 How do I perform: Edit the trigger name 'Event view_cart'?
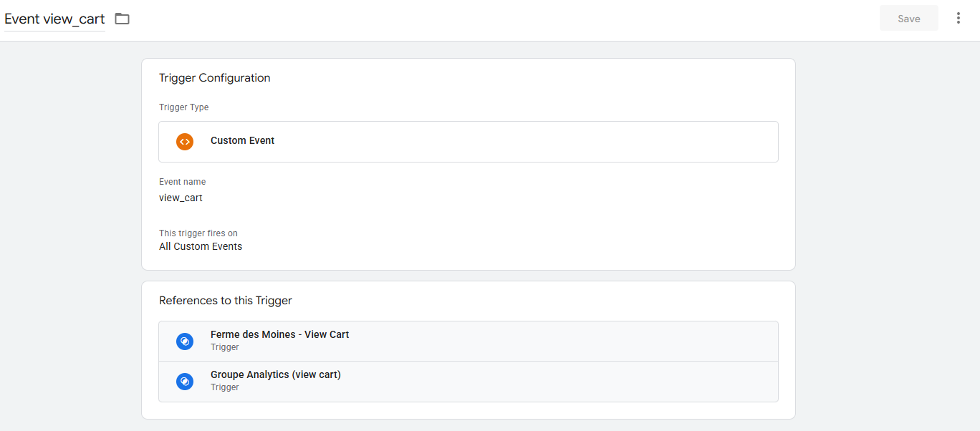[54, 19]
